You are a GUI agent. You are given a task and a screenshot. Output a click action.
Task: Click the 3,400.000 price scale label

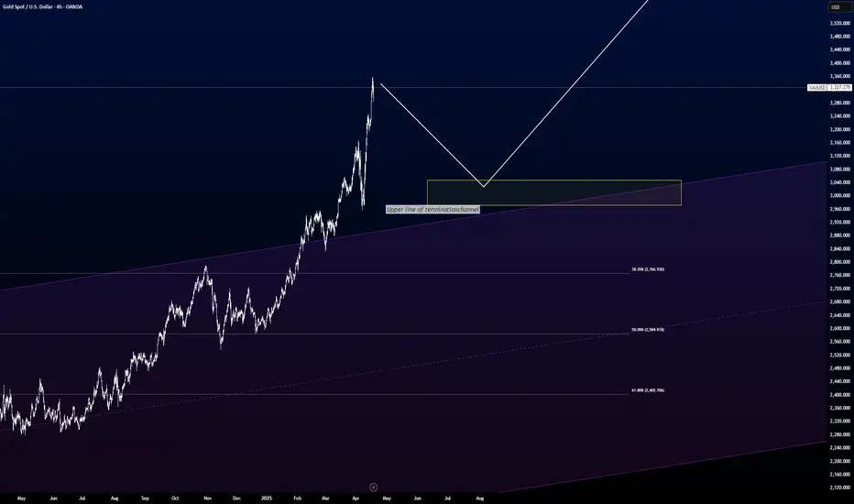840,63
